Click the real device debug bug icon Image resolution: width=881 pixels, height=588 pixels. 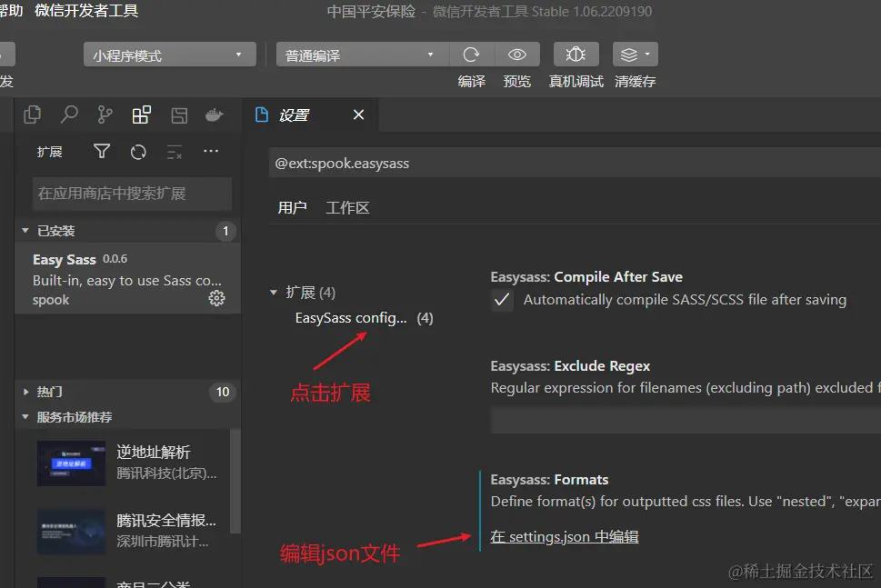point(576,55)
